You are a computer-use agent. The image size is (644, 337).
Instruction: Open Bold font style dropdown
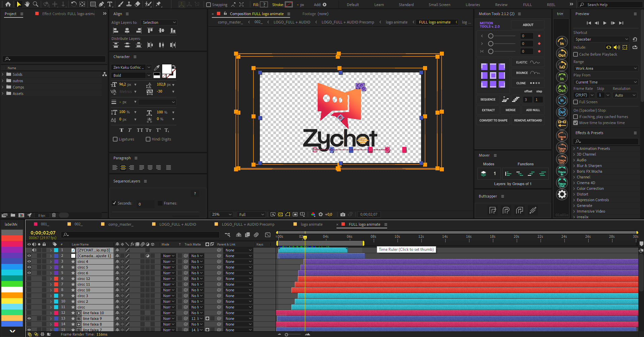pyautogui.click(x=131, y=75)
